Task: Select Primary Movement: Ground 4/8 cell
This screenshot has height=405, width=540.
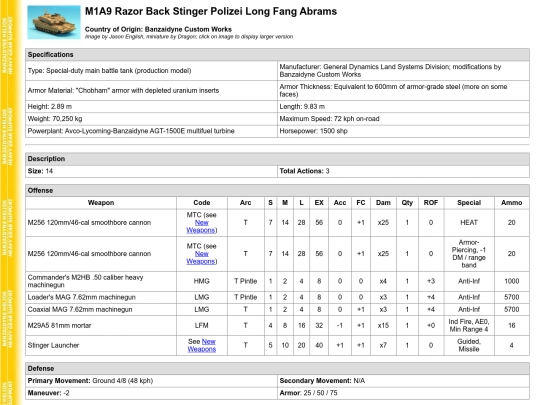Action: pos(151,381)
